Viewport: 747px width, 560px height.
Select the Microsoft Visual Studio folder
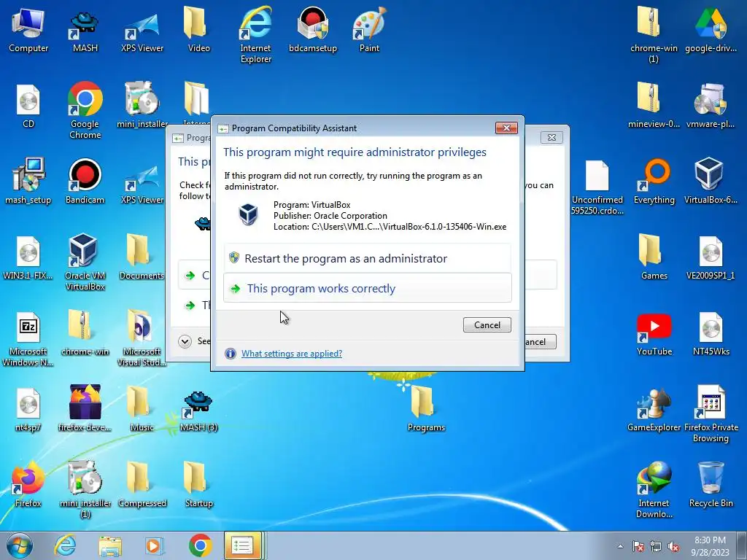[141, 338]
